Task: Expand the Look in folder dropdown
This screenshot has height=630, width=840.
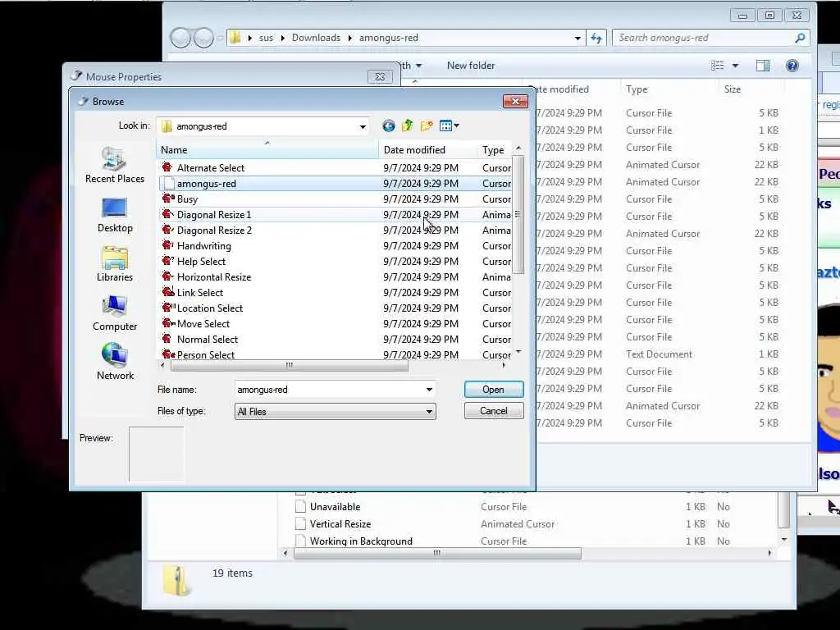Action: click(363, 126)
